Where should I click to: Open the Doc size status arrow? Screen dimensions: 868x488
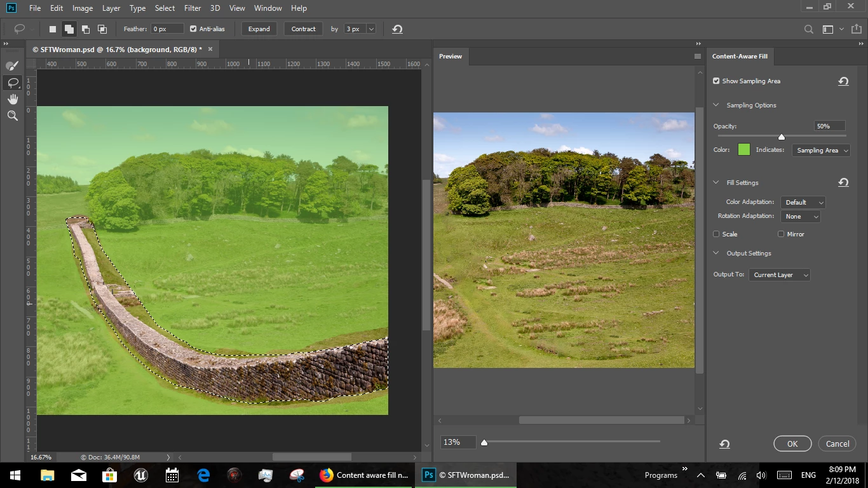pyautogui.click(x=168, y=457)
